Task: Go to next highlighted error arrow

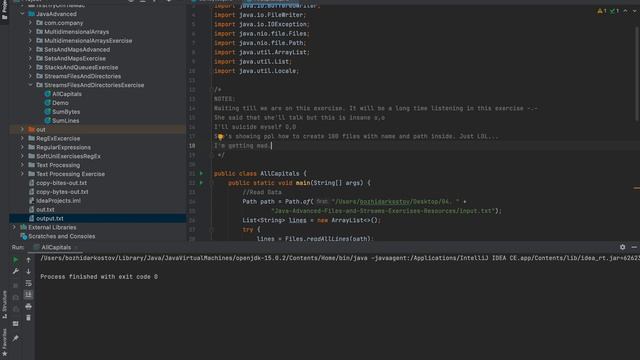Action: coord(635,11)
